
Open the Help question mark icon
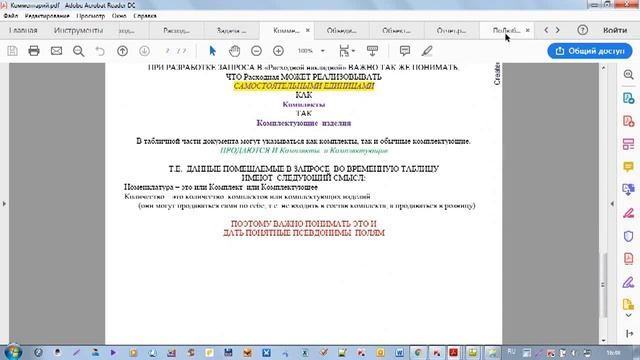tap(582, 30)
